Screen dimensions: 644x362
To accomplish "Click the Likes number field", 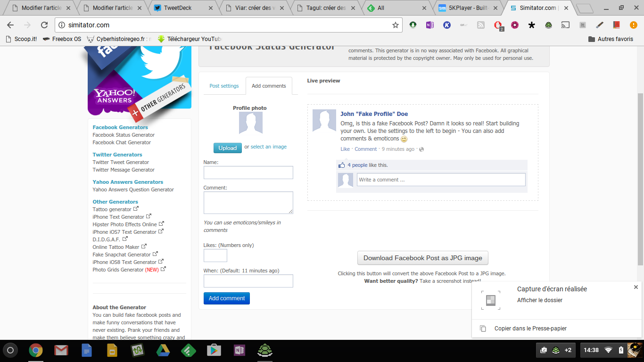I will coord(215,255).
